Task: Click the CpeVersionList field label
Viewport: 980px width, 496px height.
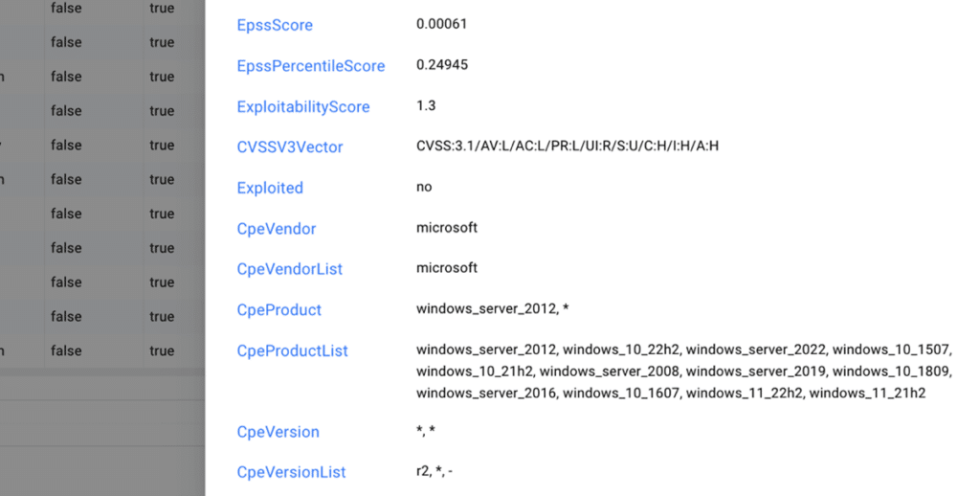Action: point(291,473)
